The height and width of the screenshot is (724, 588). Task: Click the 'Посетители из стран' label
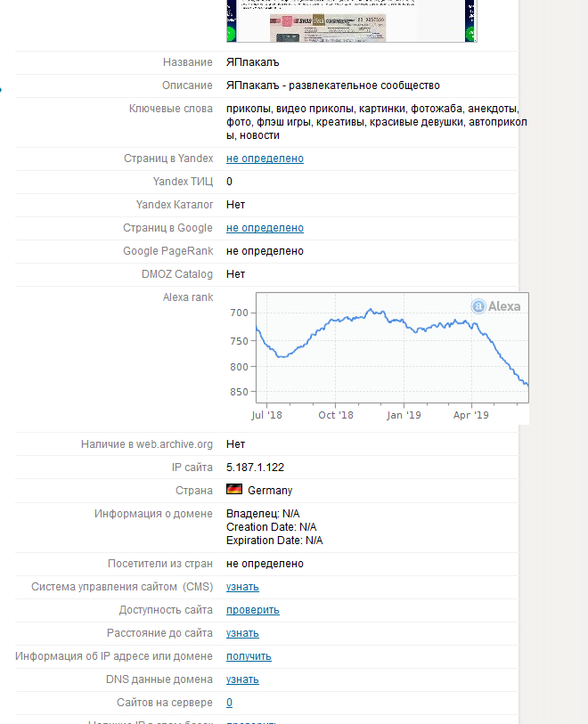coord(160,564)
